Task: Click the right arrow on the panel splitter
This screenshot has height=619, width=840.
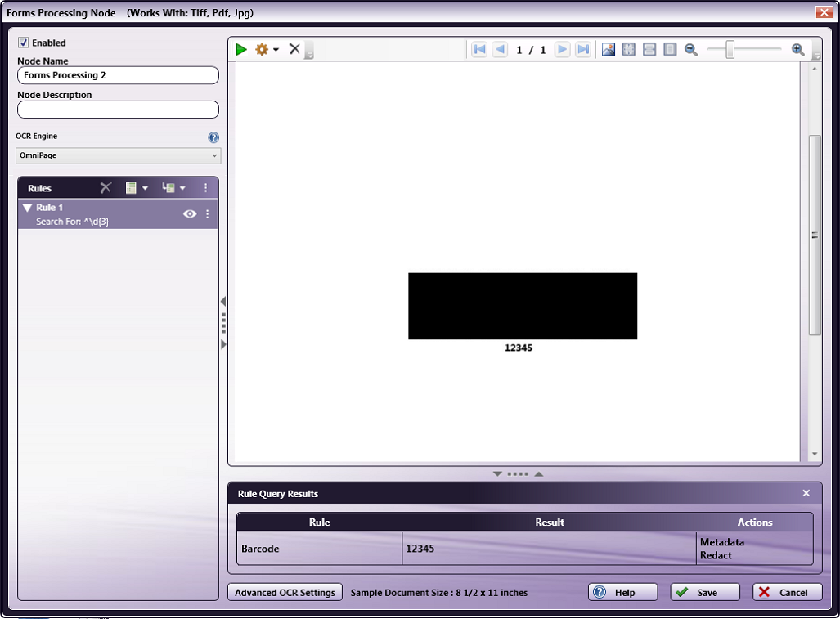Action: tap(223, 344)
